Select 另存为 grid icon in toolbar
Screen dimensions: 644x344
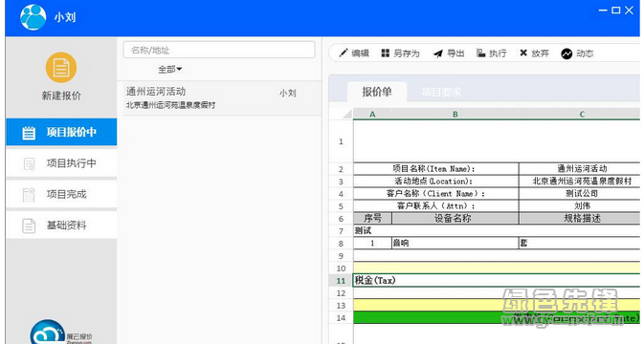click(x=385, y=53)
